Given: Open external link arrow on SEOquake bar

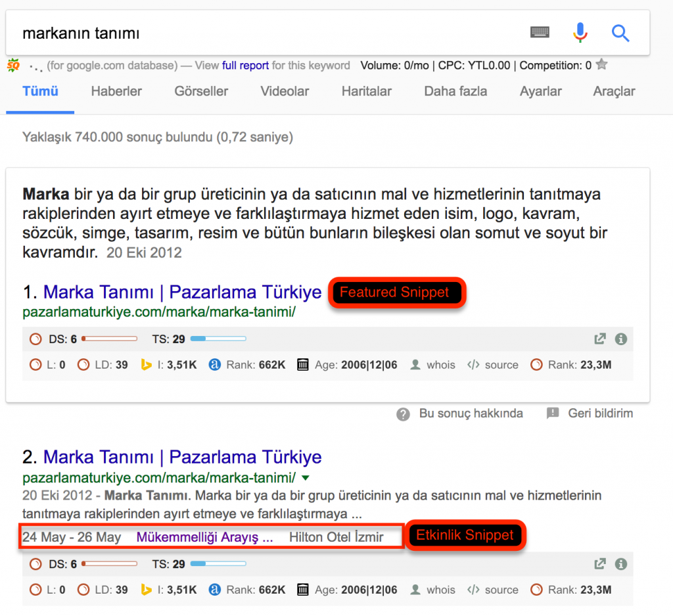Looking at the screenshot, I should [x=599, y=338].
